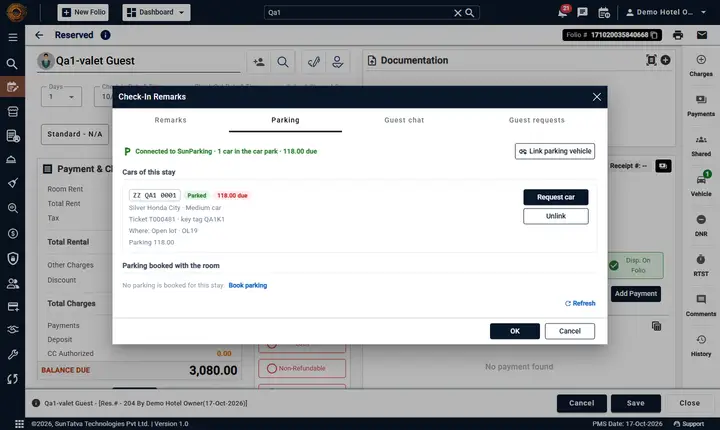
Task: Click the Standard - N/A room type field
Action: coord(75,134)
